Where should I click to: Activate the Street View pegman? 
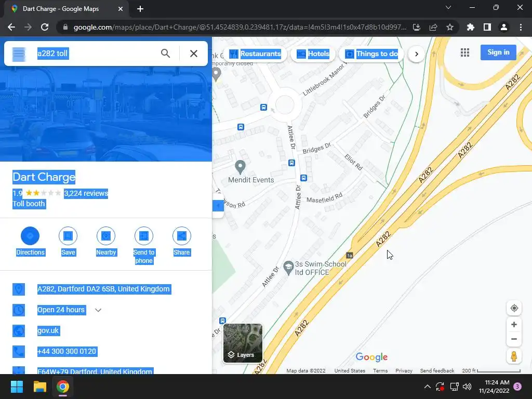(x=514, y=356)
